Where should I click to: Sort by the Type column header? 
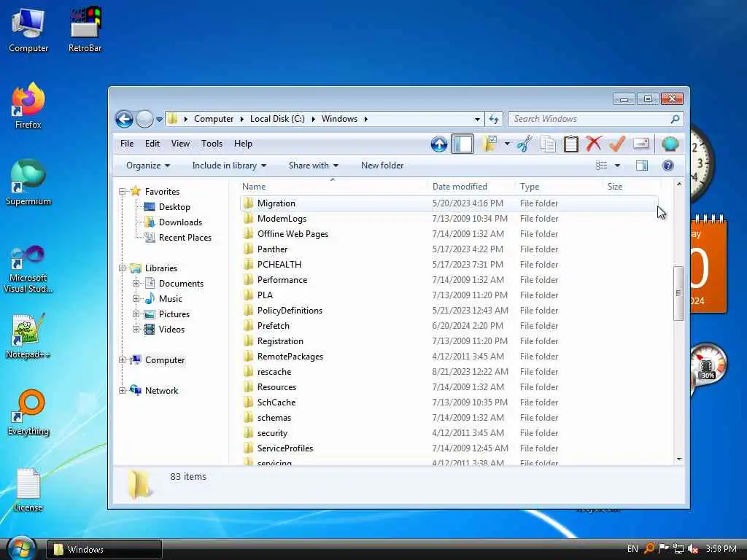pos(558,187)
